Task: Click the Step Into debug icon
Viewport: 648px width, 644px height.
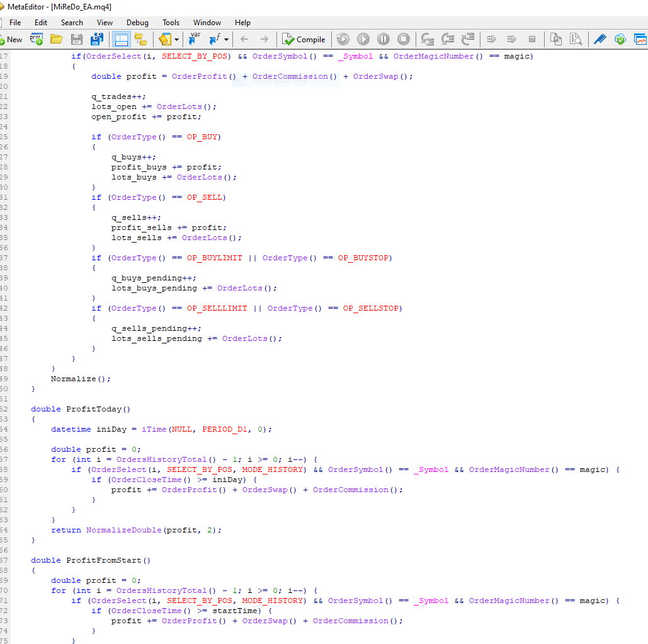Action: coord(428,39)
